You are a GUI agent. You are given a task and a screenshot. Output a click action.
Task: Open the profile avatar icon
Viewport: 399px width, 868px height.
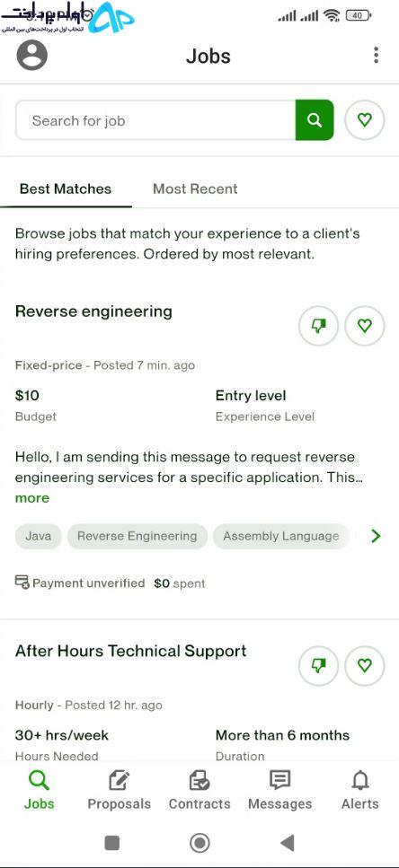pyautogui.click(x=32, y=56)
